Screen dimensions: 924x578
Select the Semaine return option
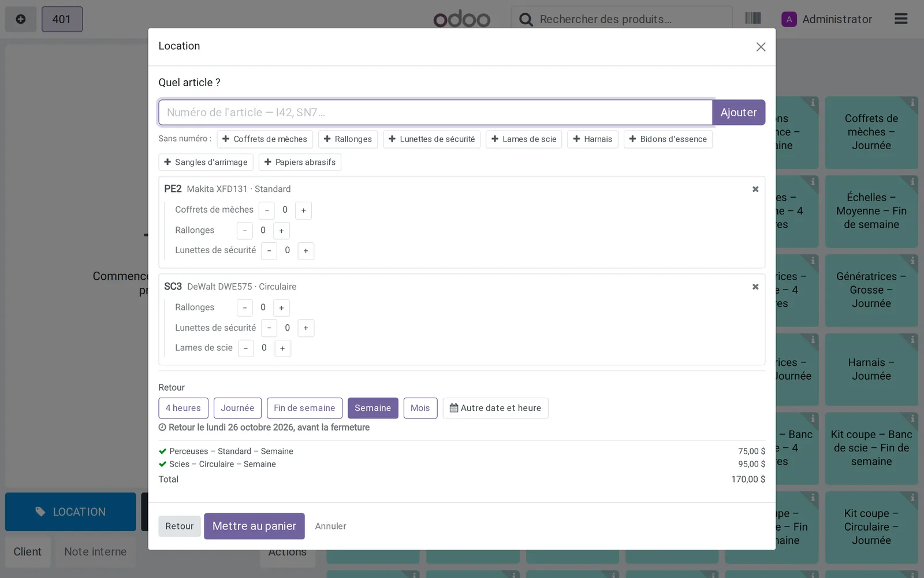(372, 408)
